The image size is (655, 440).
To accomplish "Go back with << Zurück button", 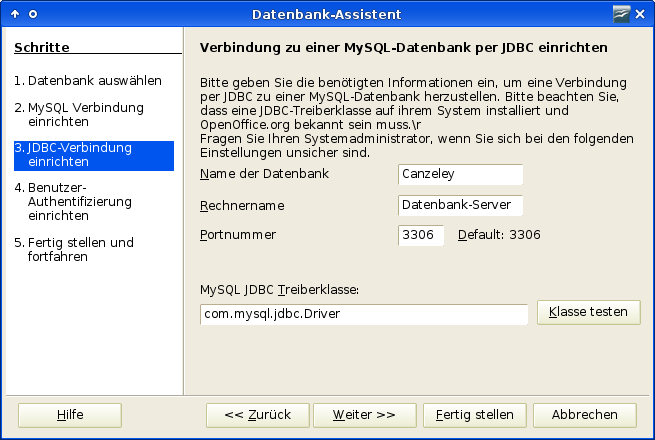I will (258, 415).
